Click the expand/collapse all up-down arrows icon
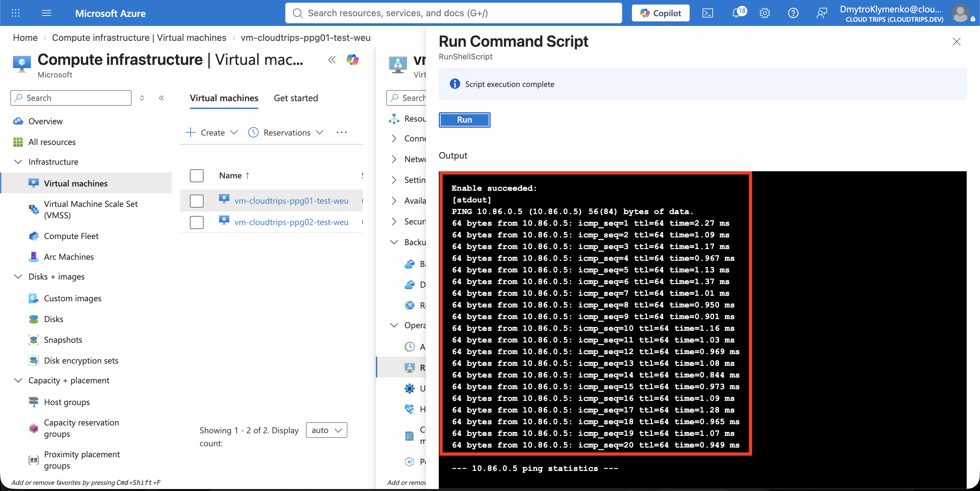 click(x=142, y=98)
